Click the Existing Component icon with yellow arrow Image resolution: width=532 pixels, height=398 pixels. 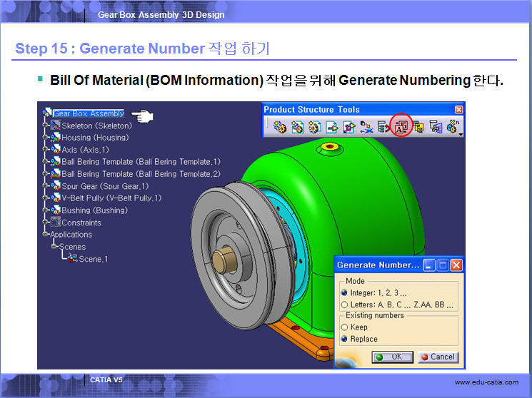pos(332,127)
